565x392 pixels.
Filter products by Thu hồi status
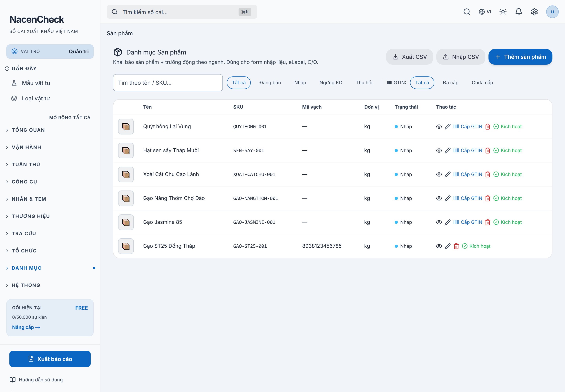point(364,83)
